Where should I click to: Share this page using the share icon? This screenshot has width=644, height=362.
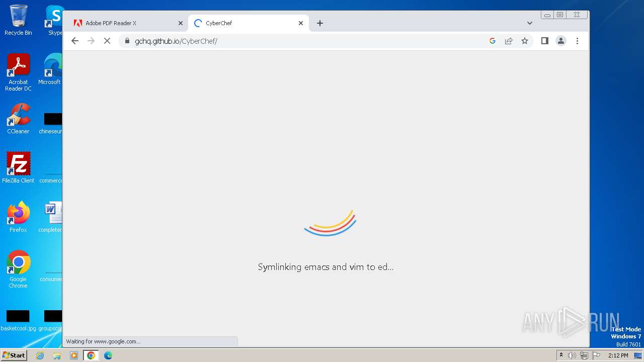pos(509,41)
